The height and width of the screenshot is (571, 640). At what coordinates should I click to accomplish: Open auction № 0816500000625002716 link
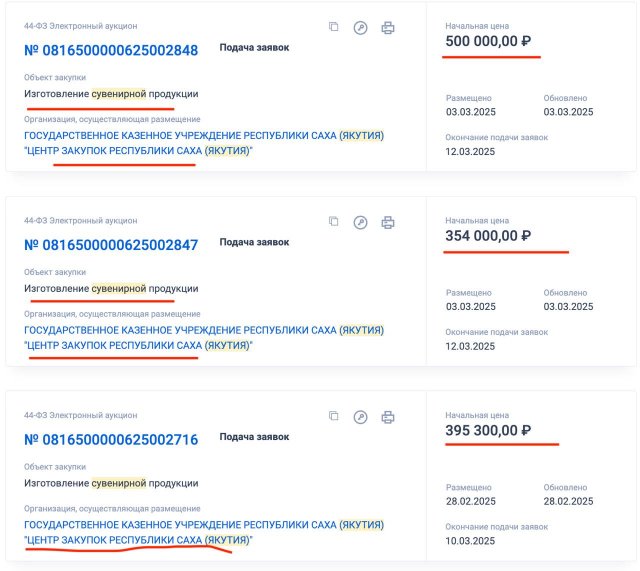[111, 440]
